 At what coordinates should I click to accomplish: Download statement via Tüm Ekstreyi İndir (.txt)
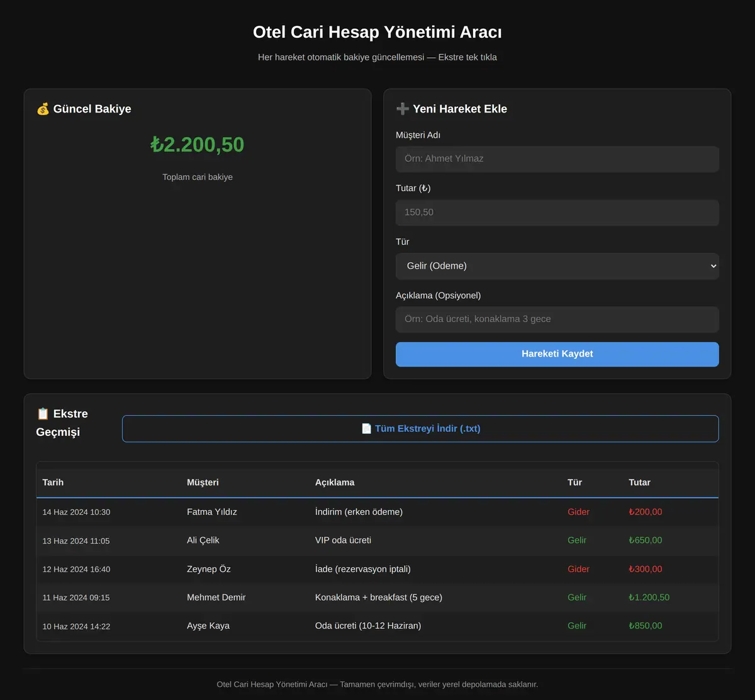click(x=420, y=429)
